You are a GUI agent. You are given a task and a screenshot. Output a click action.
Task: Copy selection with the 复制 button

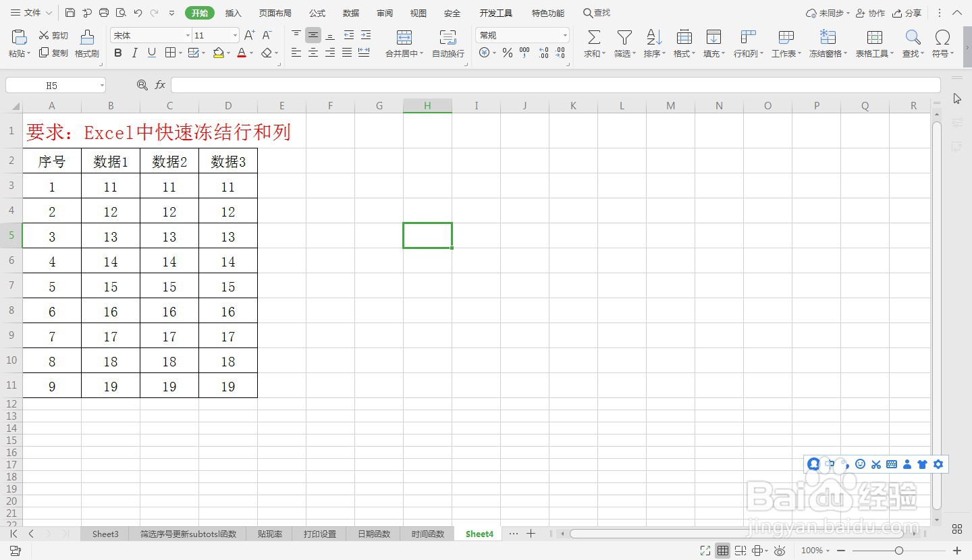[x=53, y=53]
